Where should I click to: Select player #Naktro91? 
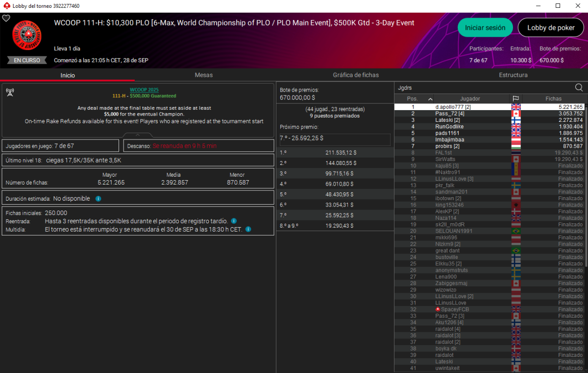point(490,172)
